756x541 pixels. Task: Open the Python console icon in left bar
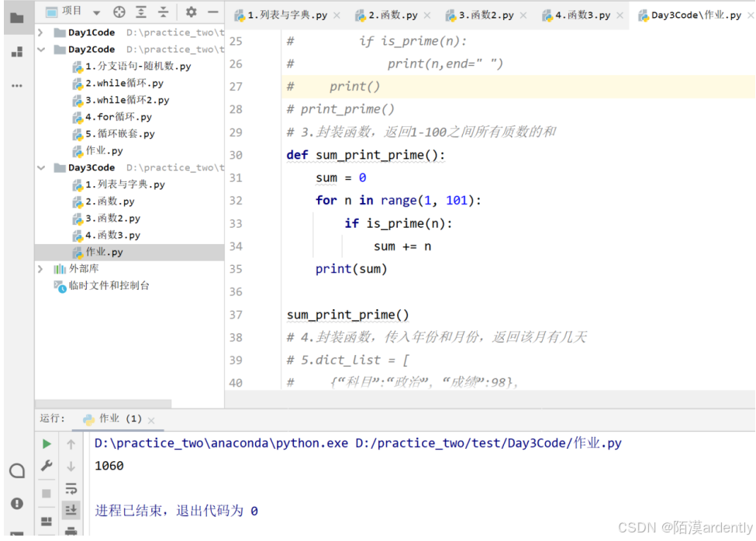click(x=17, y=470)
